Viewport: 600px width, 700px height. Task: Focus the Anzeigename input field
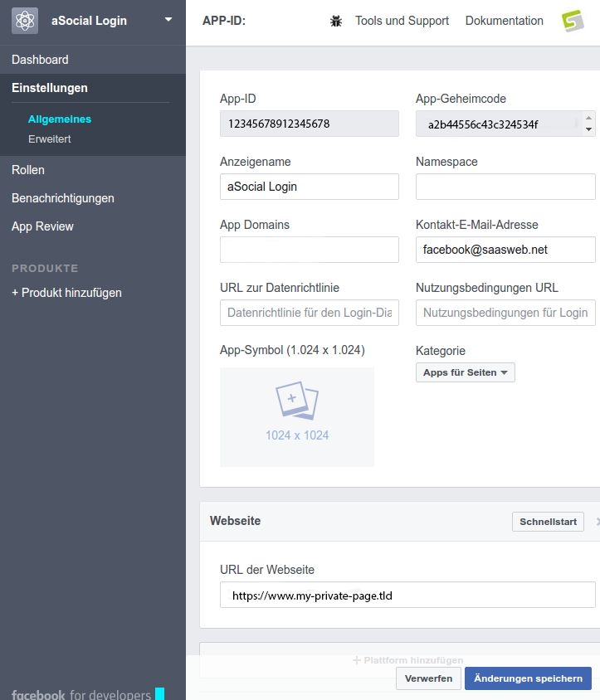(310, 187)
